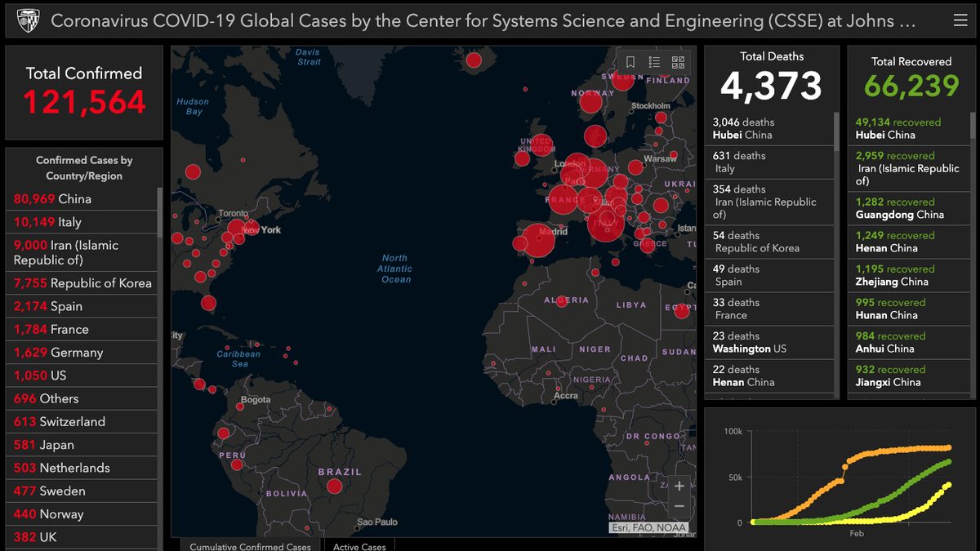Click the Confirmed Cases by Country/Region heading
Viewport: 980px width, 551px height.
pos(84,168)
